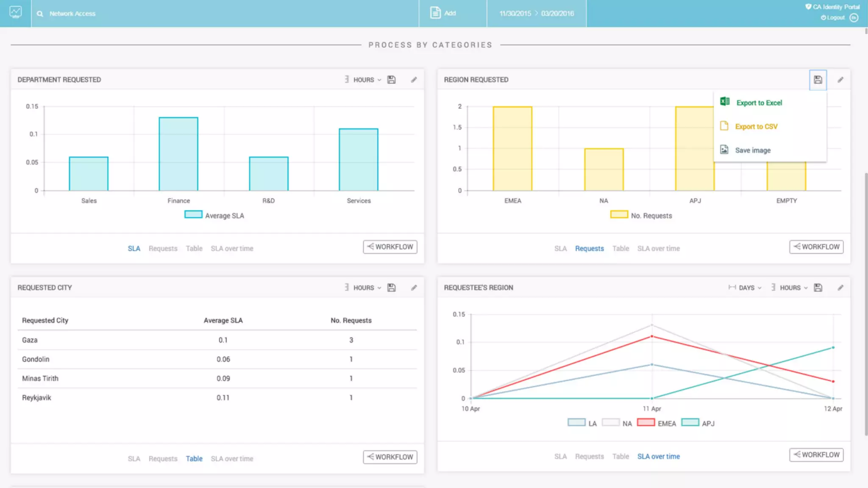Edit Region Requested panel with pencil icon
Screen dimensions: 868x488
click(x=840, y=80)
